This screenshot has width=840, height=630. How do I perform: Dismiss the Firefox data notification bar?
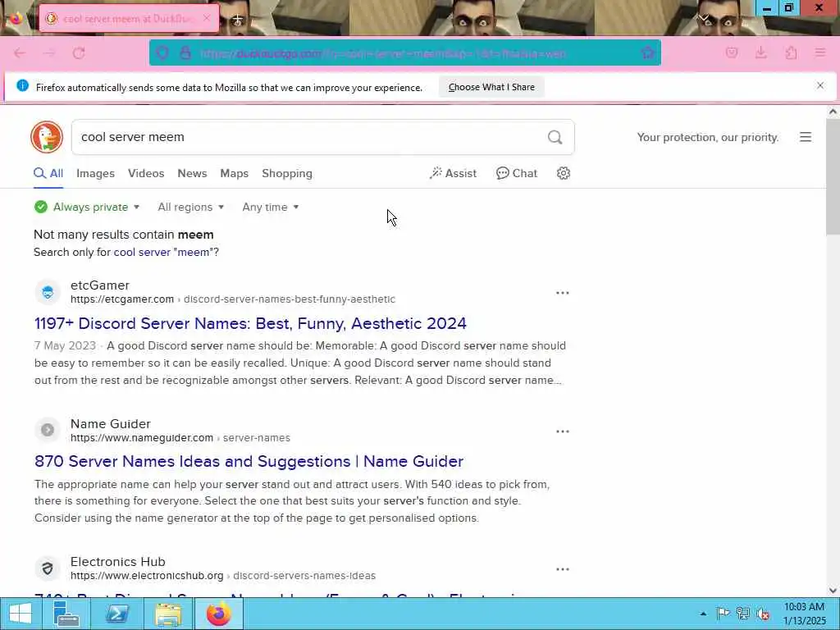click(820, 85)
